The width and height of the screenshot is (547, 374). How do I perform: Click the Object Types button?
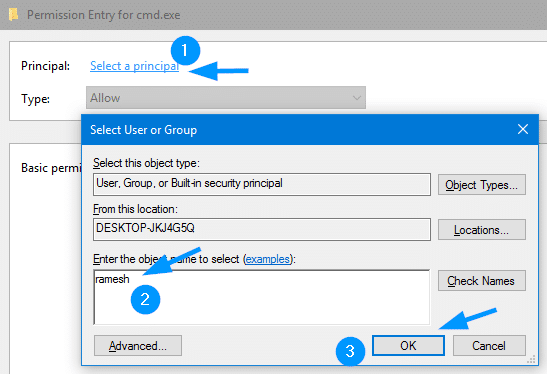(x=481, y=185)
